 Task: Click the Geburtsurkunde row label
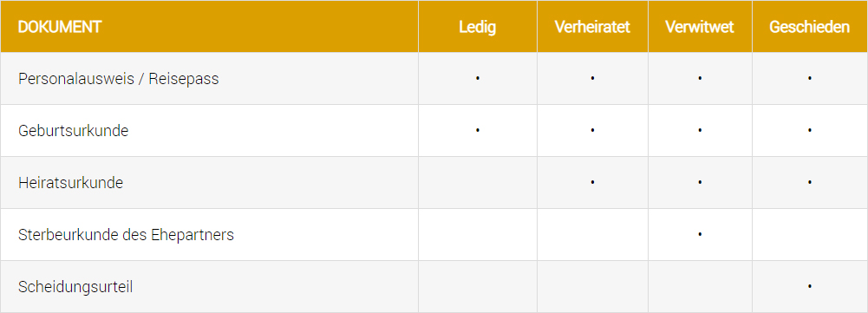(73, 131)
